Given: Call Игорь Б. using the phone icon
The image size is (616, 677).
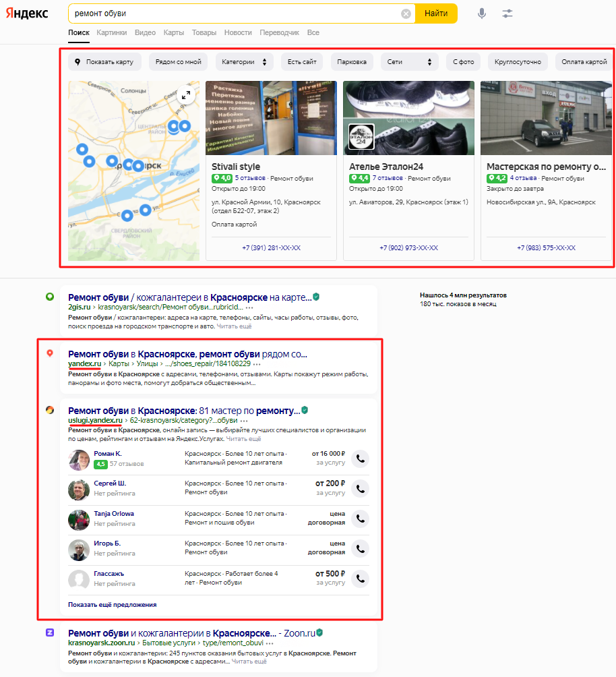Looking at the screenshot, I should tap(361, 549).
